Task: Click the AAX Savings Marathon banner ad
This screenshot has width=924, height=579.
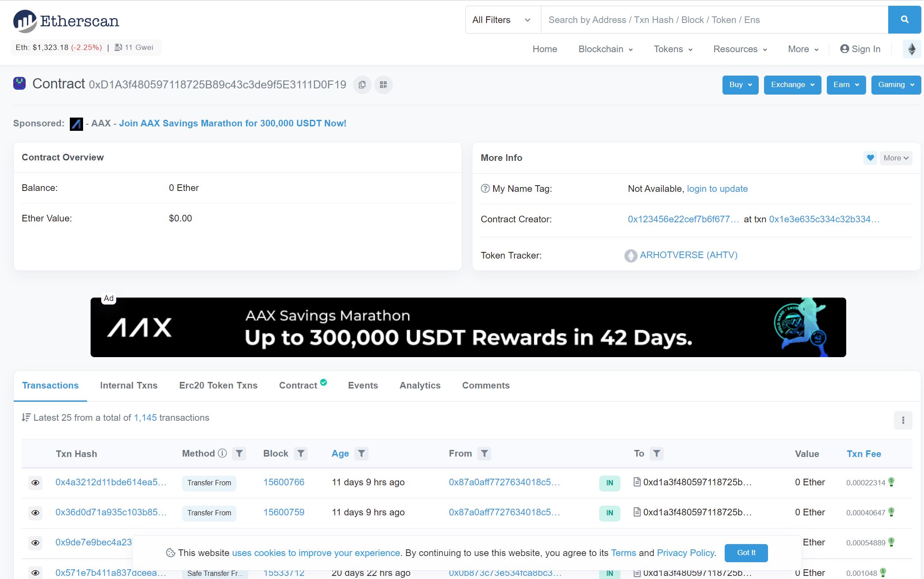Action: (468, 327)
